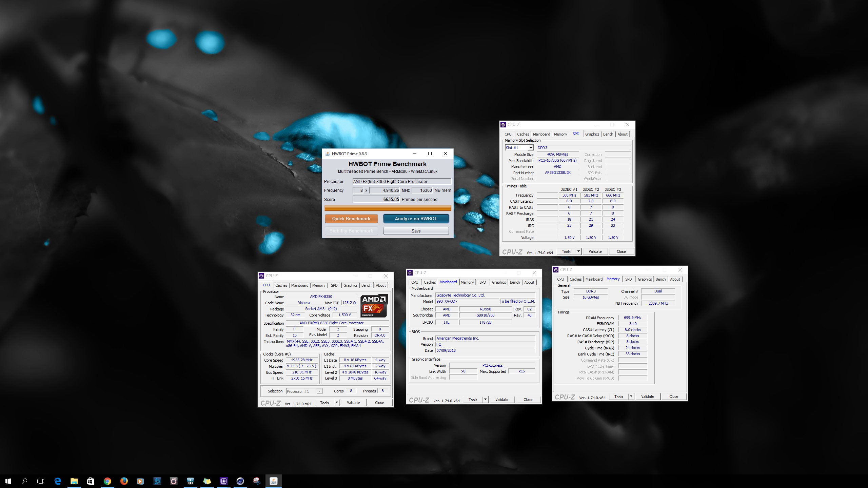
Task: Launch Firefox from the taskbar
Action: pos(124,481)
